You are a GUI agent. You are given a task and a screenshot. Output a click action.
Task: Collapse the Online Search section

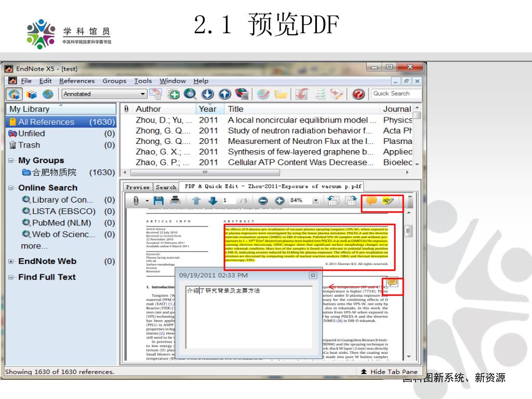pyautogui.click(x=11, y=188)
